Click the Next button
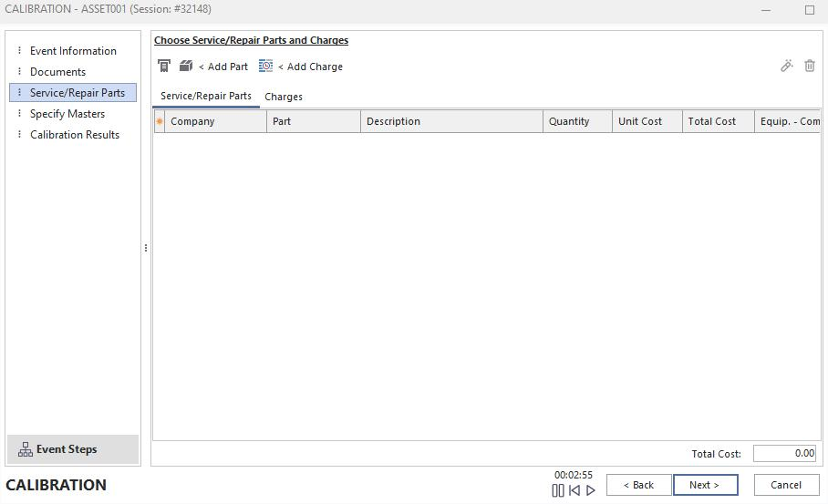 [706, 485]
